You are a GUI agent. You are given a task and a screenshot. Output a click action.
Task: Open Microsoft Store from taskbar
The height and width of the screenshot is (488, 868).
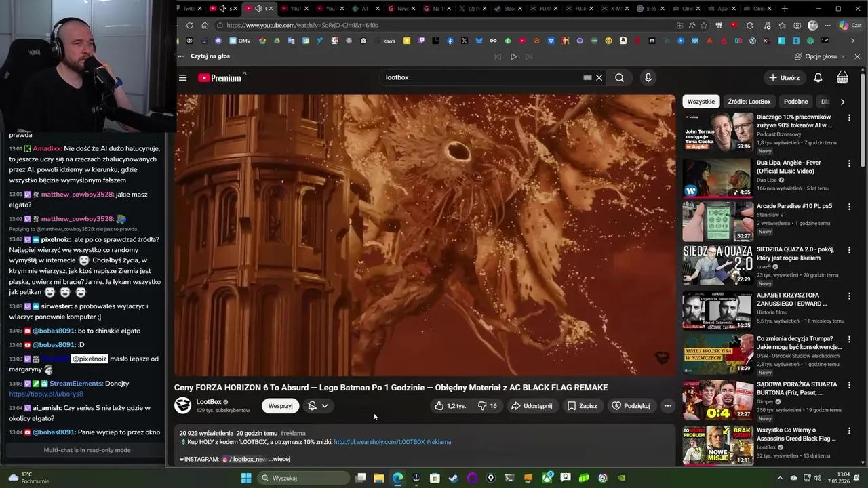point(435,478)
